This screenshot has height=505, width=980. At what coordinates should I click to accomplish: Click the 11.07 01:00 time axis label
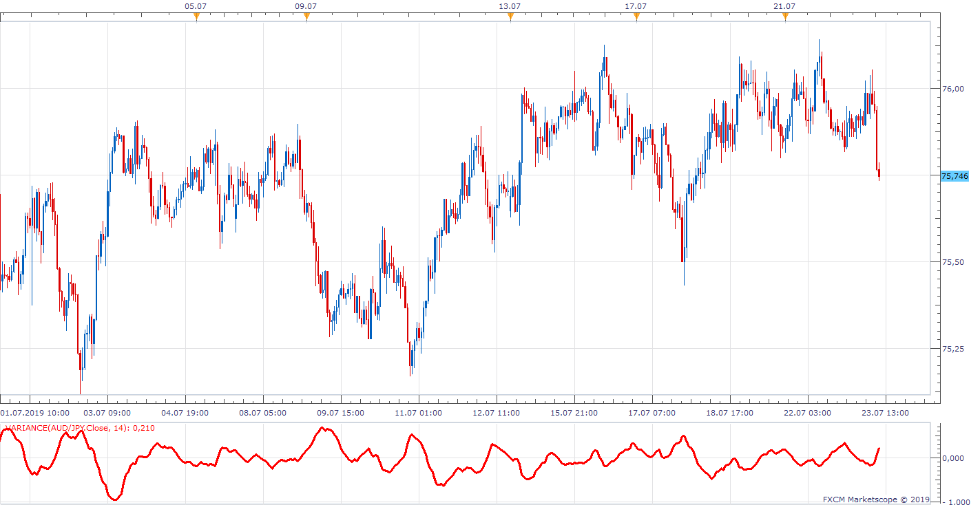419,413
